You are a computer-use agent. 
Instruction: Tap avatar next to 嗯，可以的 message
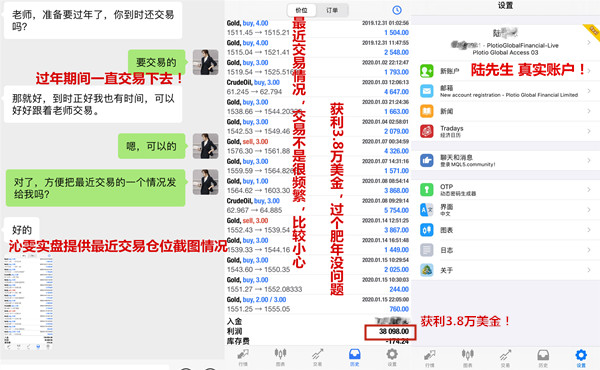(205, 146)
